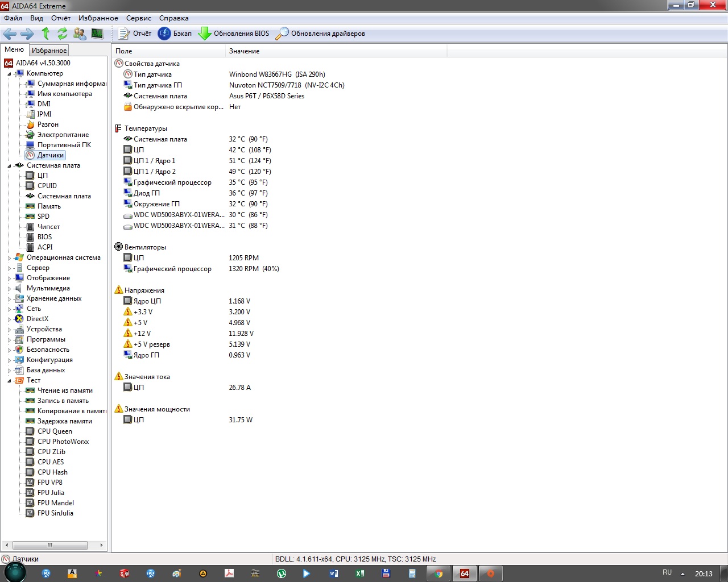
Task: Click the Разгон flame icon in the tree
Action: (31, 124)
